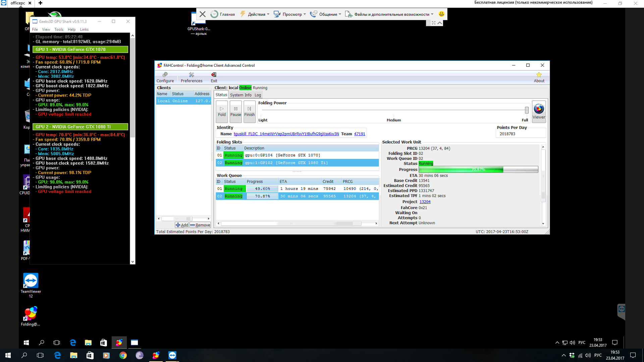Open GPU Shark Tools menu
This screenshot has width=644, height=362.
59,29
